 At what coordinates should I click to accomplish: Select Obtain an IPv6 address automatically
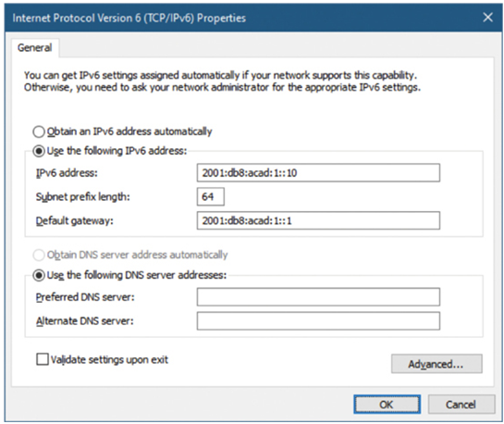39,131
